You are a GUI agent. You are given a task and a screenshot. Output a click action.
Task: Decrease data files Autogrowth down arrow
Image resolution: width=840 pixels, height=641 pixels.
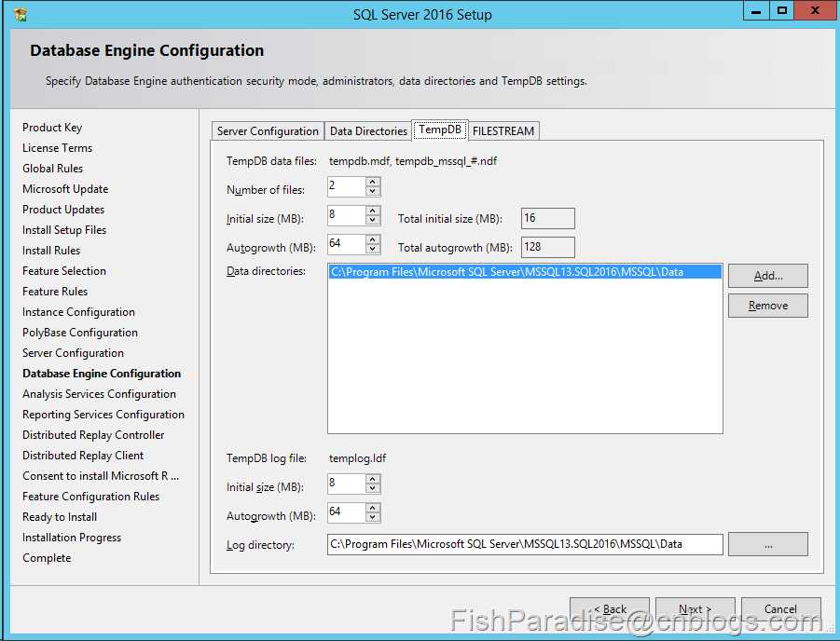(x=373, y=249)
